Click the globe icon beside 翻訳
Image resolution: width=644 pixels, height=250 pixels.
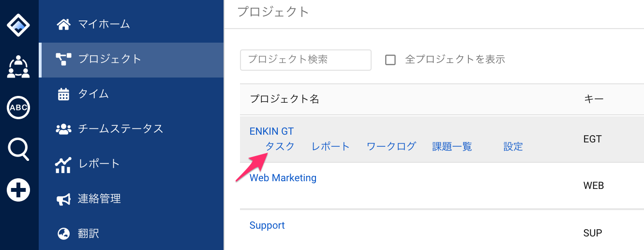(x=63, y=234)
